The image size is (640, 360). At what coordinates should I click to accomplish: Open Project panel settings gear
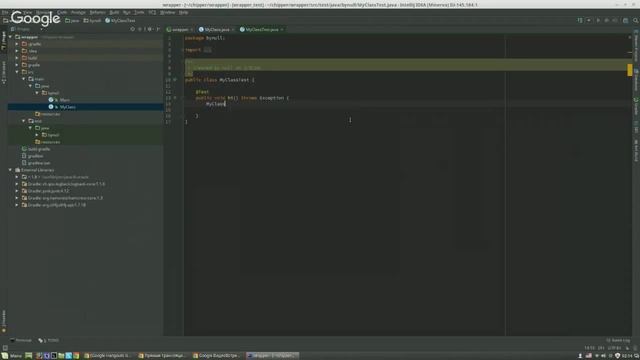[150, 29]
